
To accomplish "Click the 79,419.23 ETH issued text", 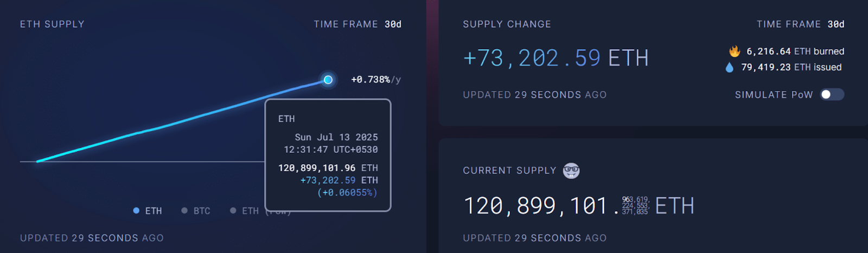I will pos(791,67).
